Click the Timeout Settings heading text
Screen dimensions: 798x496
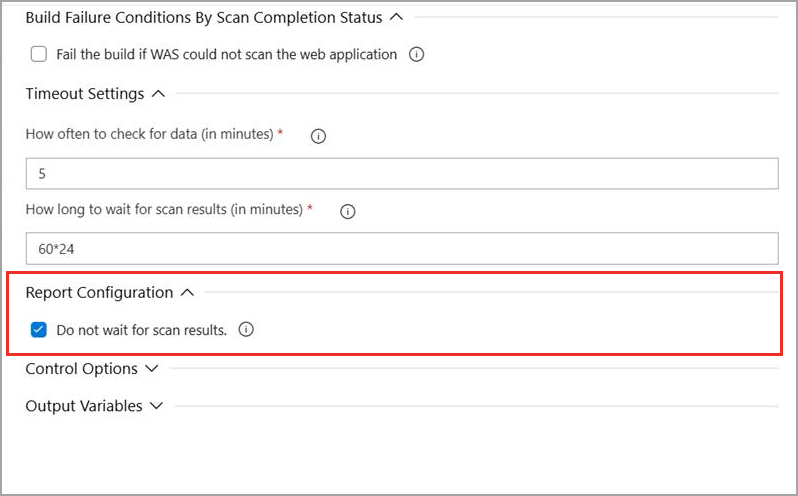pyautogui.click(x=85, y=94)
